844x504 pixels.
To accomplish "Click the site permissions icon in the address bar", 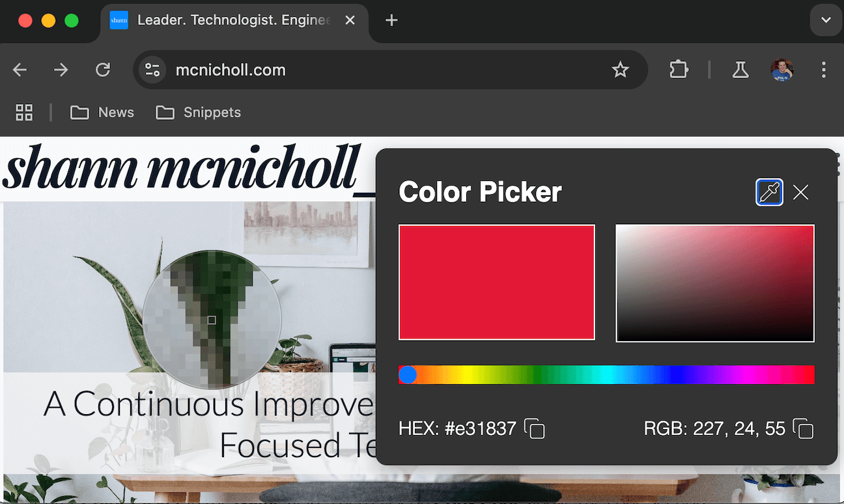I will coord(152,69).
